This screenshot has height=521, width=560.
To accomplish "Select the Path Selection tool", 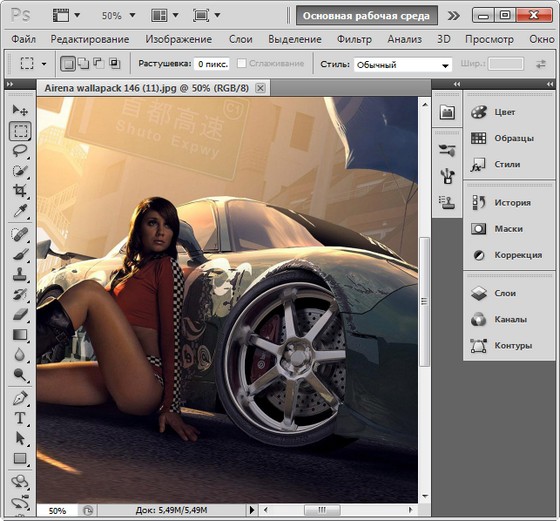I will (20, 438).
